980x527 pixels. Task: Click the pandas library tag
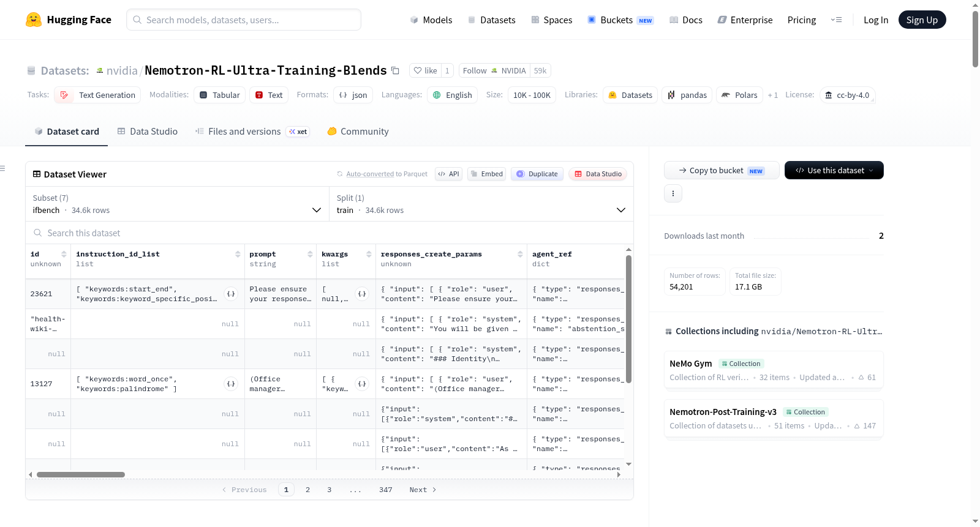tap(687, 95)
